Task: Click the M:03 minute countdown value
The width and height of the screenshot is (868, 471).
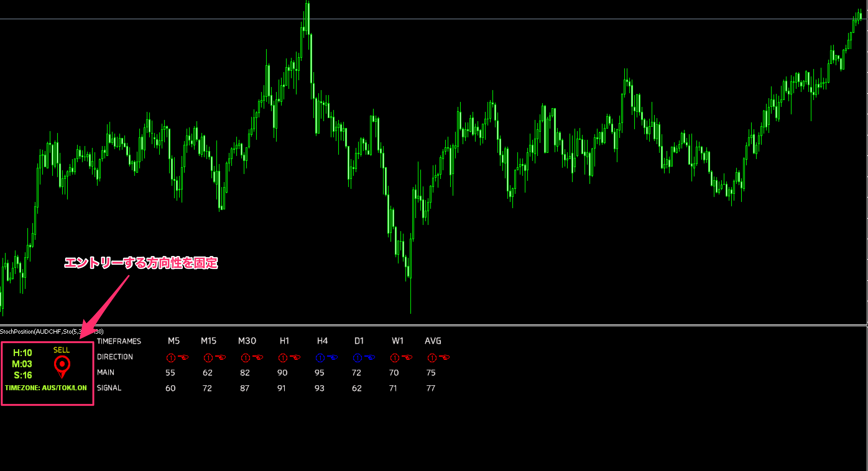Action: [22, 364]
